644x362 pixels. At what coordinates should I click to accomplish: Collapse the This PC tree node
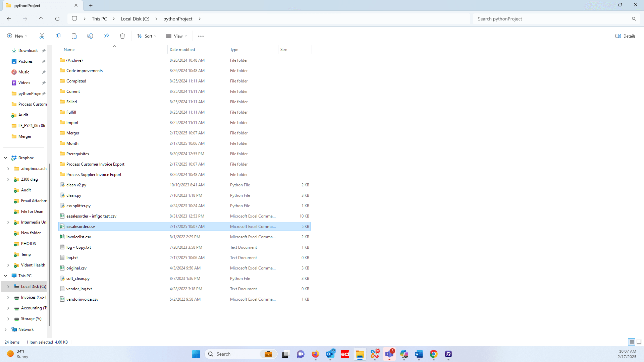pos(6,276)
